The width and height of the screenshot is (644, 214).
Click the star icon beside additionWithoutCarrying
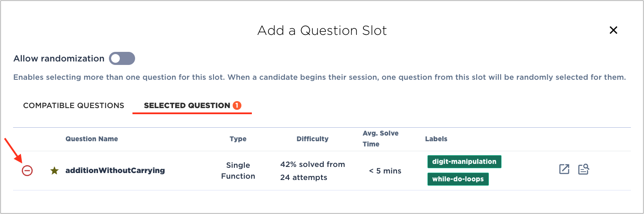coord(54,171)
